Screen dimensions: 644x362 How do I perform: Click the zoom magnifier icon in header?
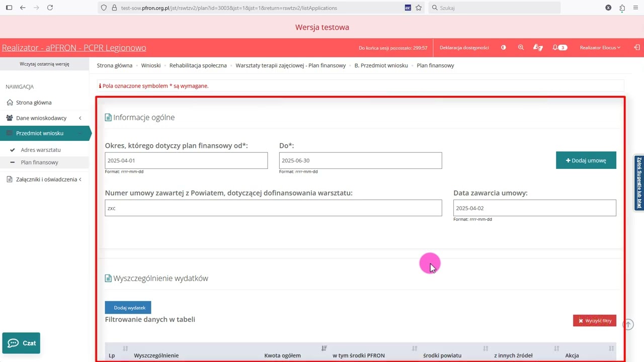(x=521, y=48)
